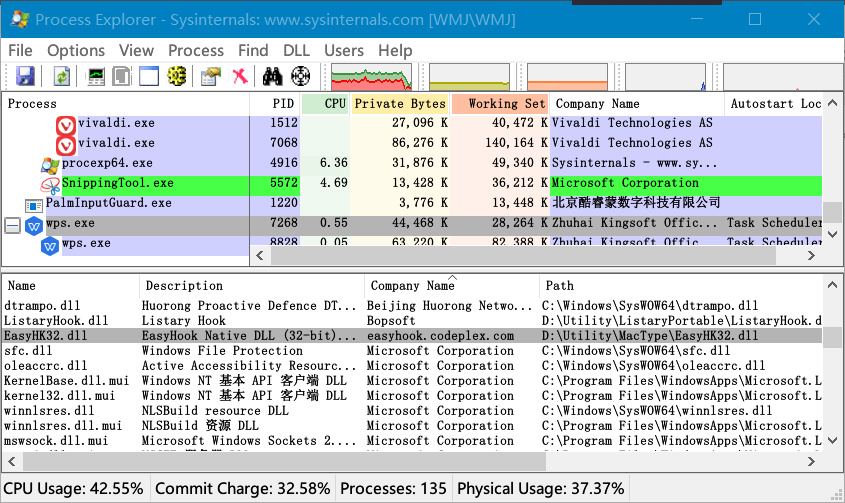The height and width of the screenshot is (503, 845).
Task: Open the commit history mini graph
Action: pyautogui.click(x=469, y=77)
